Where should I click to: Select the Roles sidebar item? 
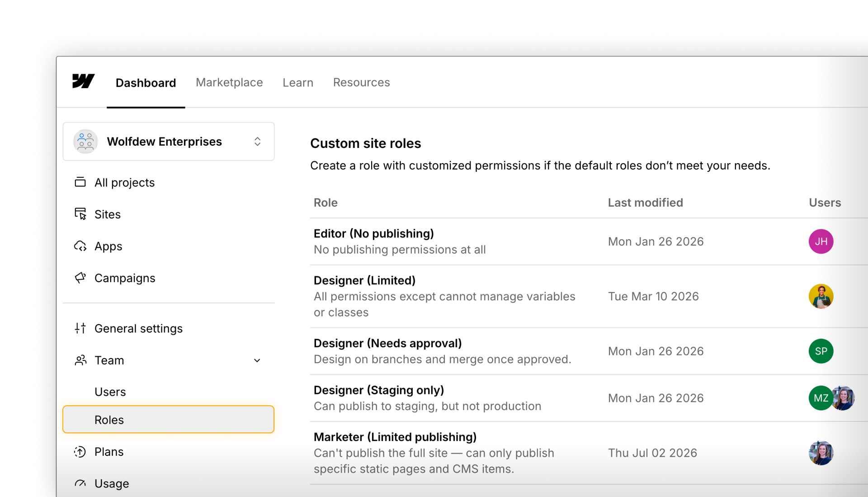(x=169, y=420)
